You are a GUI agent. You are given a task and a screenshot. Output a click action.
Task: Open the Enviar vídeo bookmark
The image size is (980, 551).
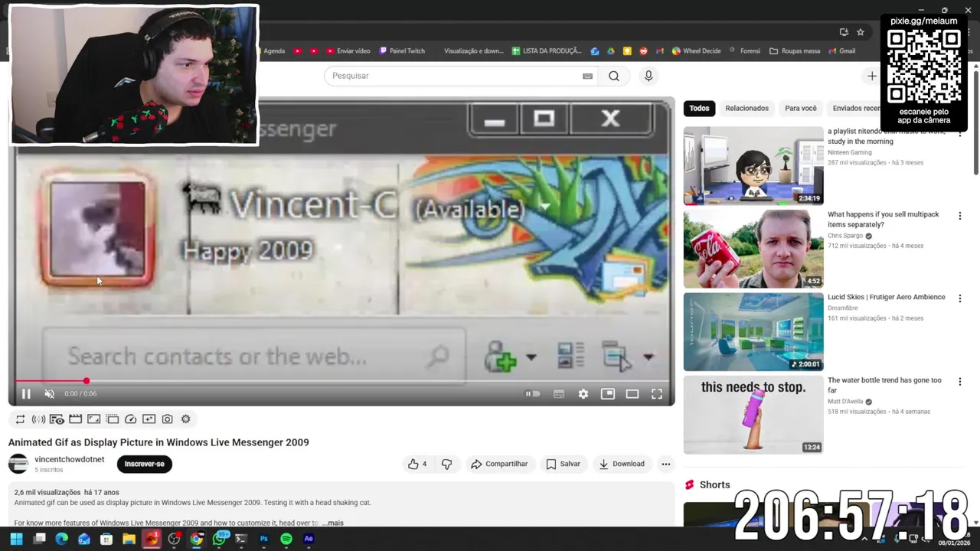pyautogui.click(x=348, y=51)
